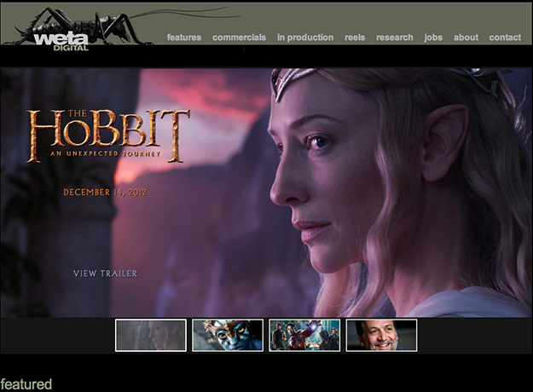Screen dimensions: 533x392
Task: Go to the commercials section
Action: click(x=239, y=37)
